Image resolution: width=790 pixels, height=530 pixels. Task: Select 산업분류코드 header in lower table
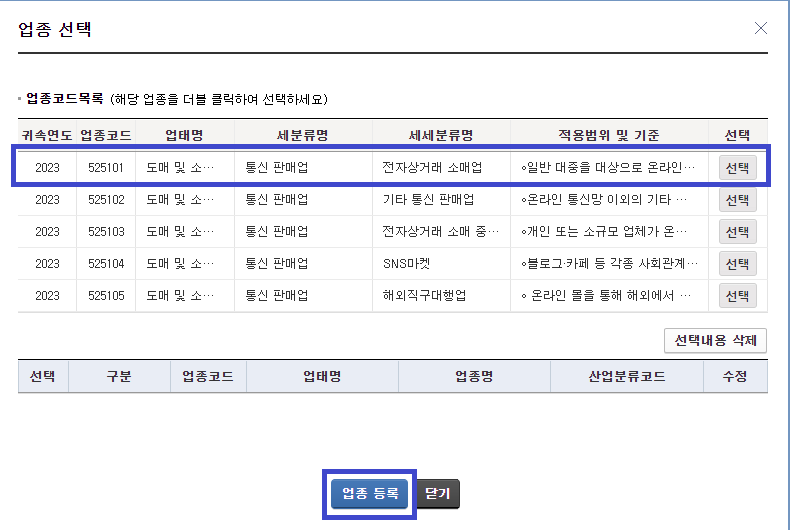pyautogui.click(x=627, y=376)
